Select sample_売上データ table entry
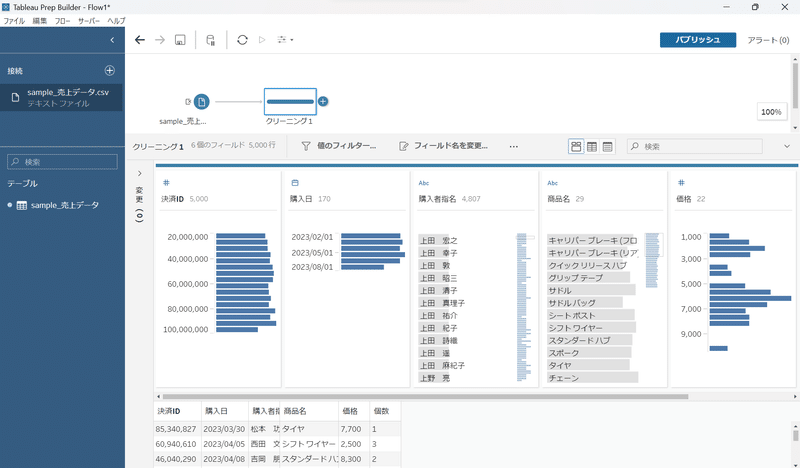This screenshot has width=800, height=468. coord(64,205)
